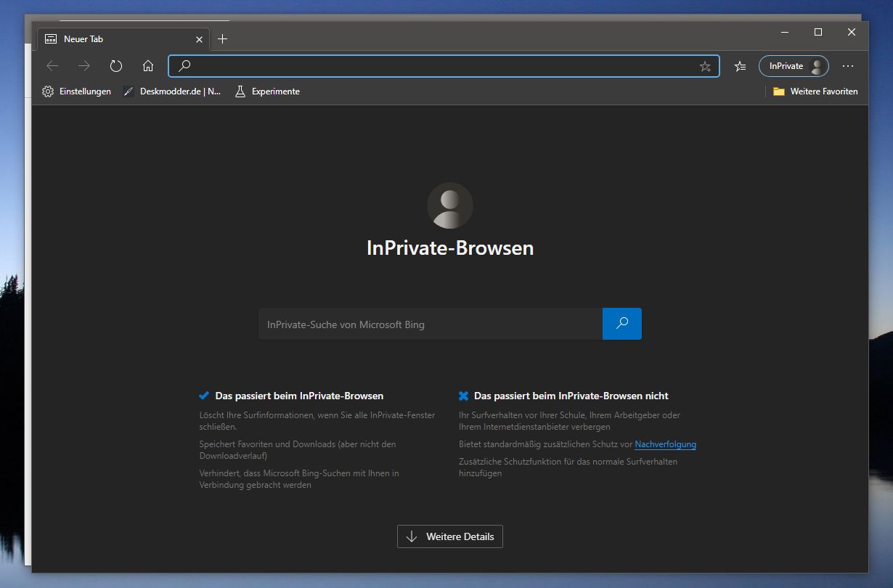The image size is (893, 588).
Task: Click the blue search magnifier button
Action: tap(622, 324)
